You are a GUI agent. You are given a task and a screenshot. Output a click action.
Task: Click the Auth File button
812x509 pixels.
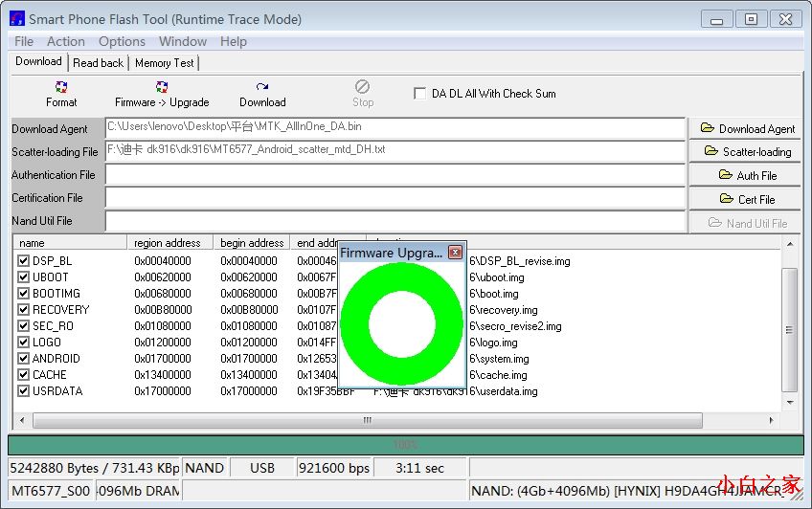[745, 175]
